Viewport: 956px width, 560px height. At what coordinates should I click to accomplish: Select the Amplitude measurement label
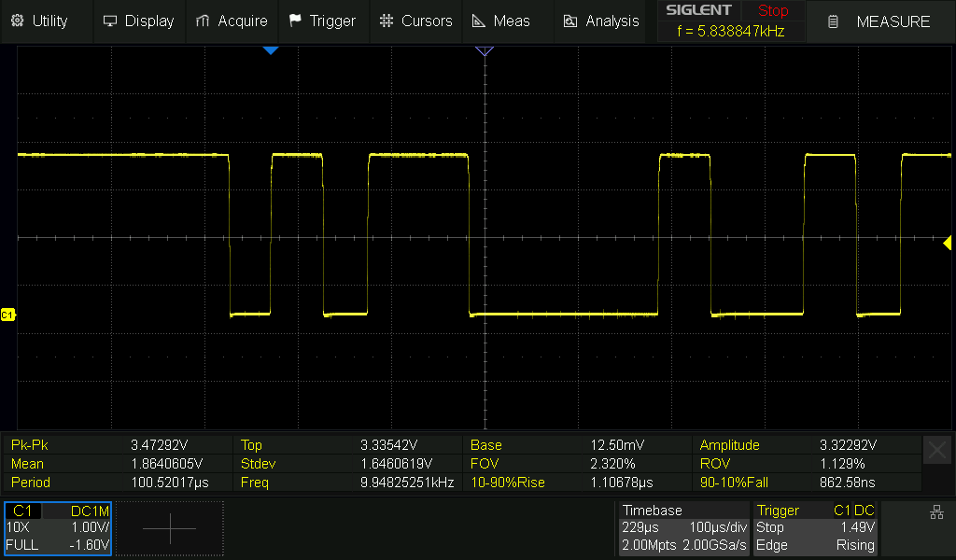pos(730,445)
